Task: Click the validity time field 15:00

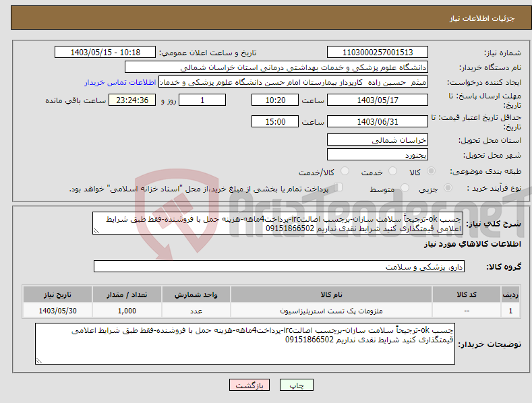Action: (x=275, y=121)
